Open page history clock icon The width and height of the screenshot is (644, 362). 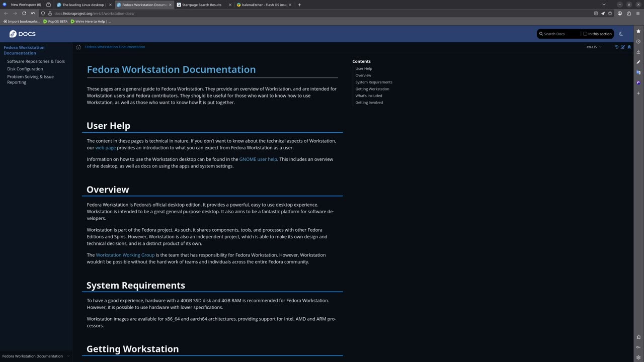(616, 47)
